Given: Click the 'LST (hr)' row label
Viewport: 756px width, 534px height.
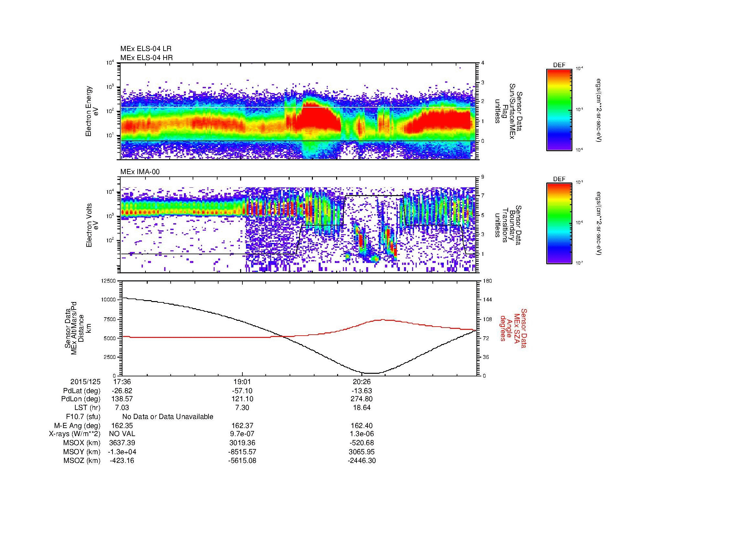Looking at the screenshot, I should coord(88,408).
